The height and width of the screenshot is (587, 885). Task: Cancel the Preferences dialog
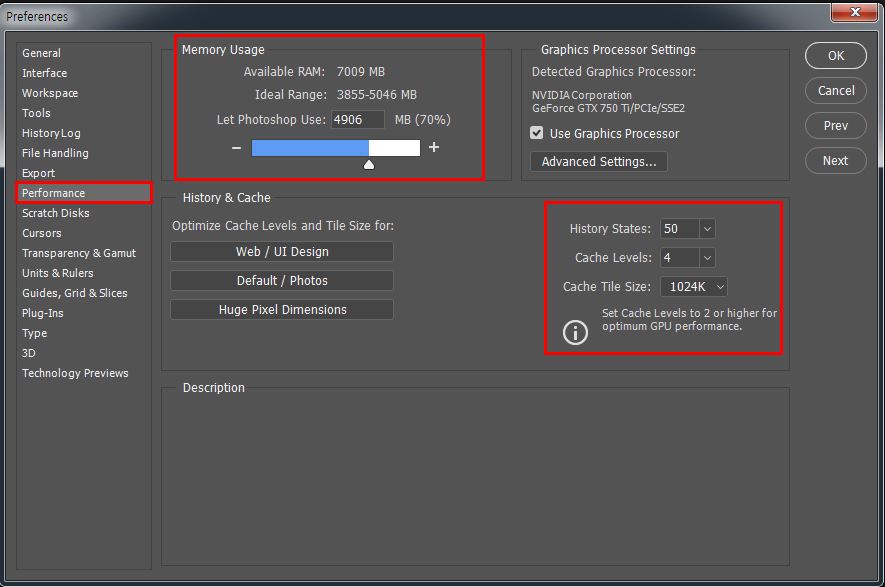pyautogui.click(x=836, y=90)
